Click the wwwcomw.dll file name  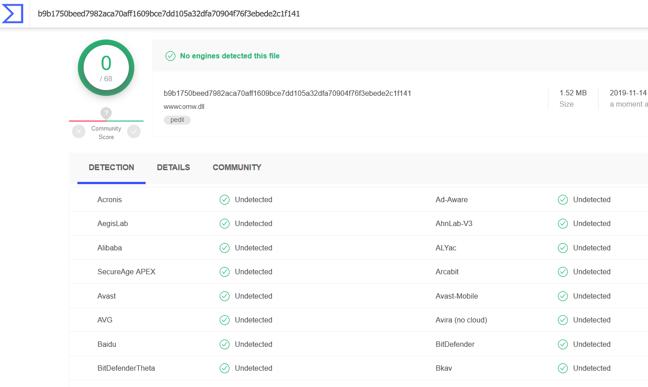pos(184,106)
